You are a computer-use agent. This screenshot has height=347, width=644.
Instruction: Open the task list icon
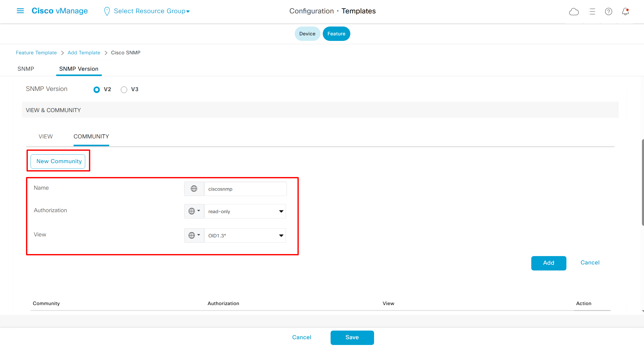(592, 12)
